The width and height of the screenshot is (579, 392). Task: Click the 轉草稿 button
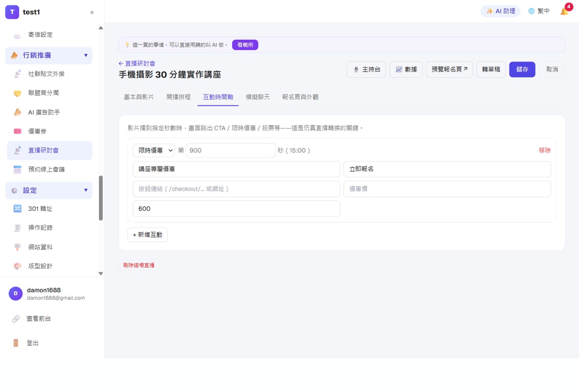[x=491, y=70]
